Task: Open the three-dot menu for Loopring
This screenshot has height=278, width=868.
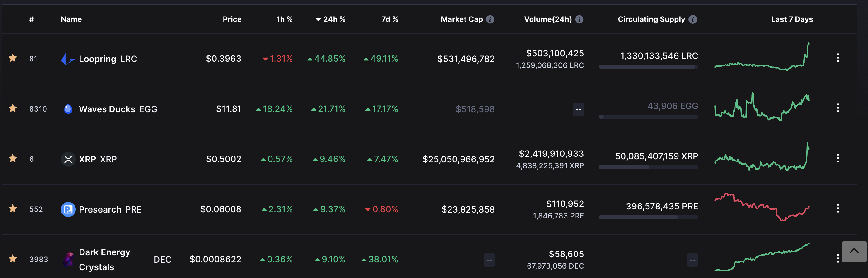Action: [838, 58]
